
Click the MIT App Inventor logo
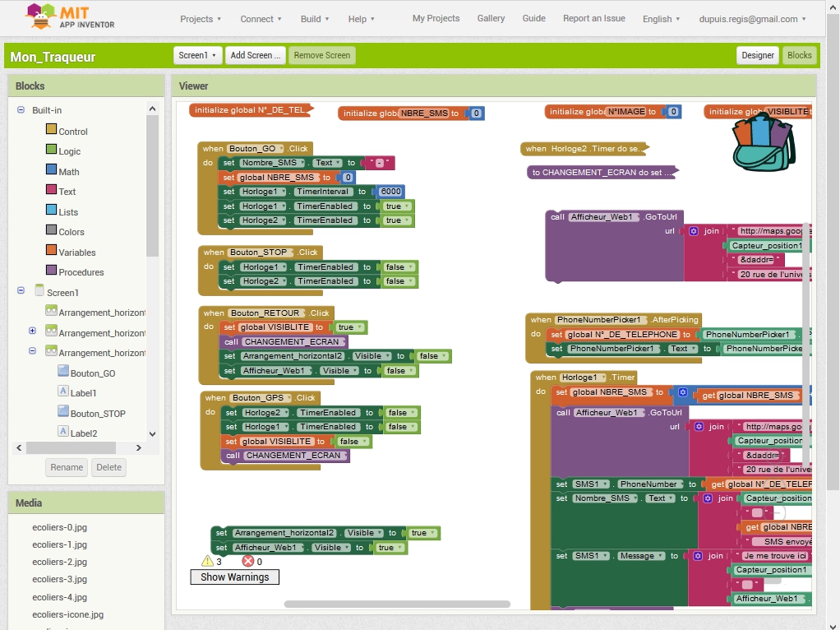click(x=70, y=17)
